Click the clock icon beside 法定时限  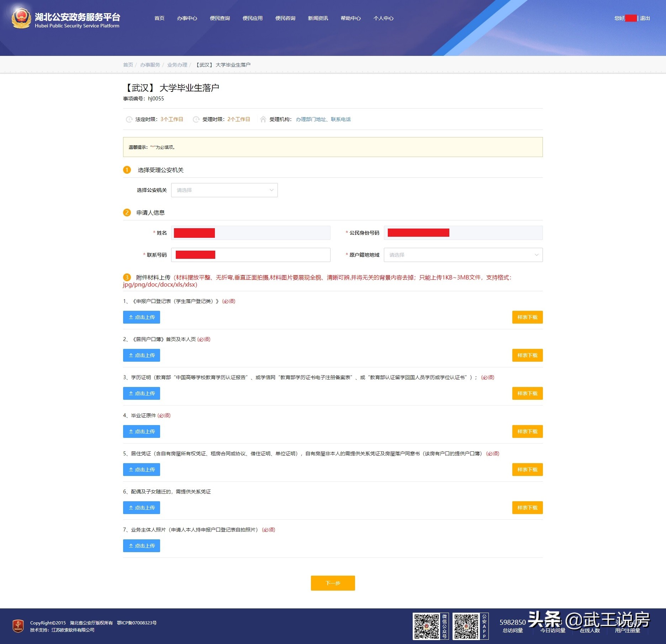pyautogui.click(x=129, y=120)
